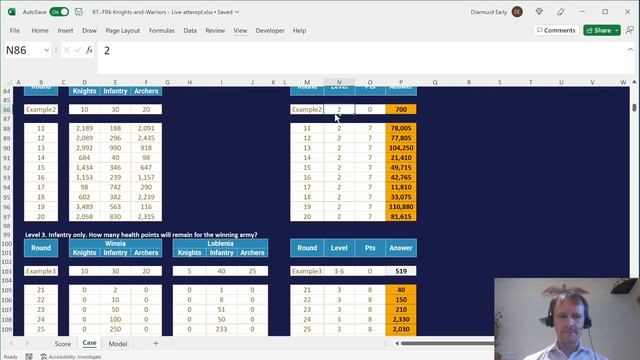Open the File menu

point(15,31)
